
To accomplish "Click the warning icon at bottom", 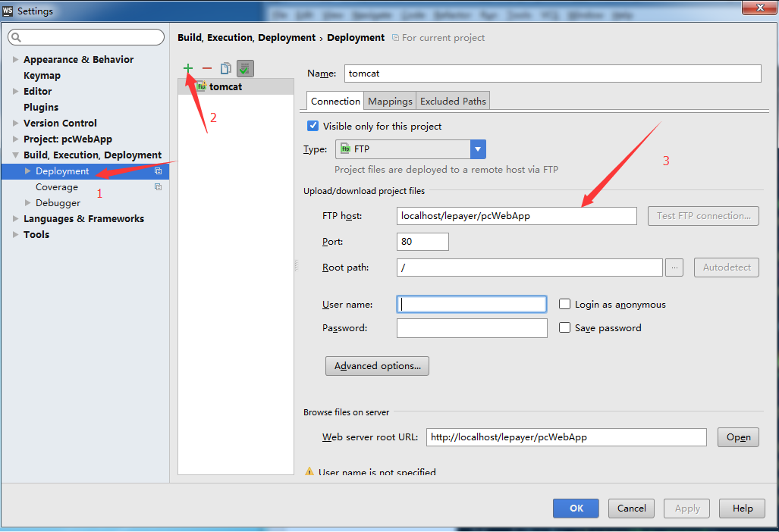I will [x=309, y=471].
